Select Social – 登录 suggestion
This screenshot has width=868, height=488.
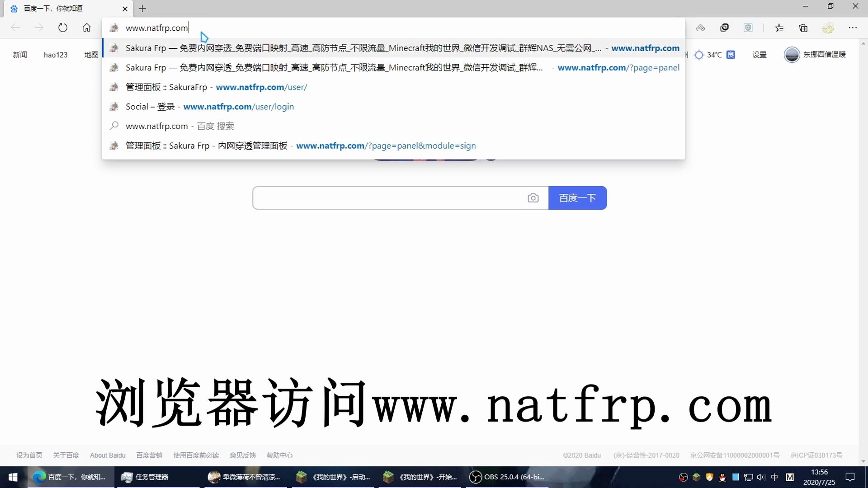[x=393, y=107]
